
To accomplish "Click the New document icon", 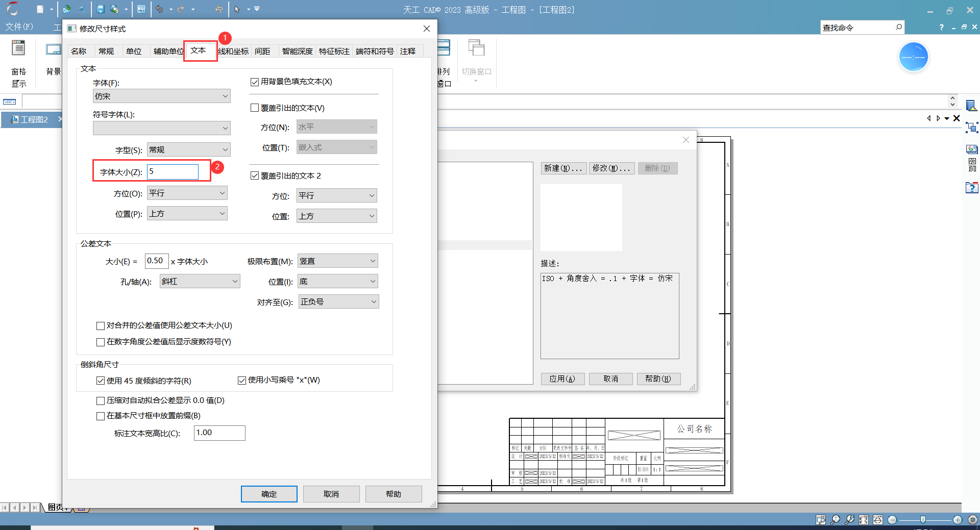I will tap(40, 9).
